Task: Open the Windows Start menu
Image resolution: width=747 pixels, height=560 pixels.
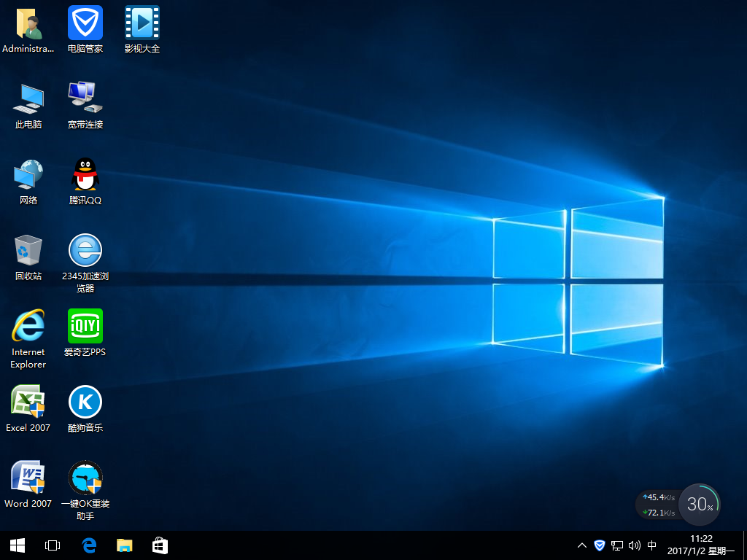Action: (18, 545)
